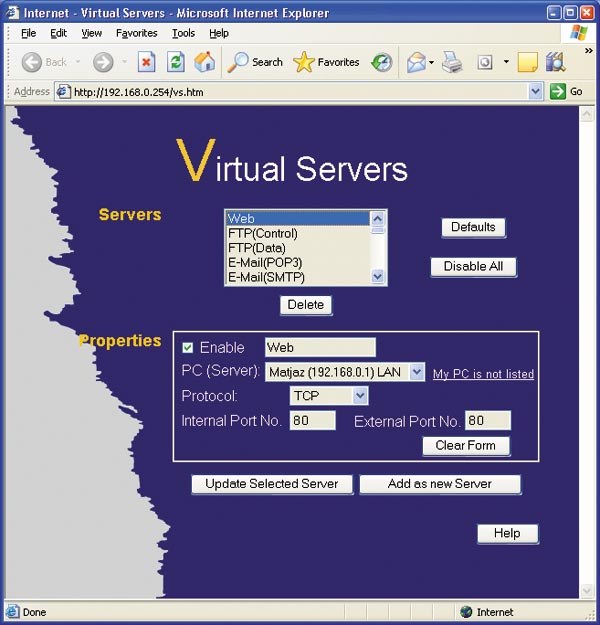The width and height of the screenshot is (600, 625).
Task: Open the Edit button dropdown arrow
Action: tap(506, 62)
